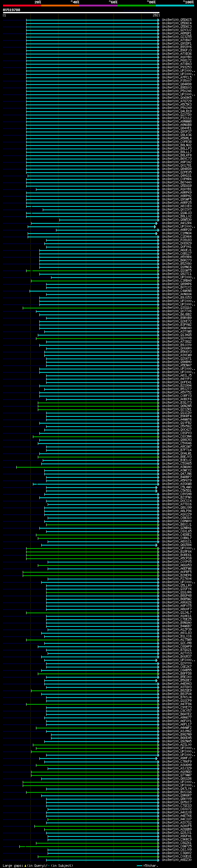Click the UniRef100_Q01781 label
Image resolution: width=197 pixels, height=868 pixels.
177,165
